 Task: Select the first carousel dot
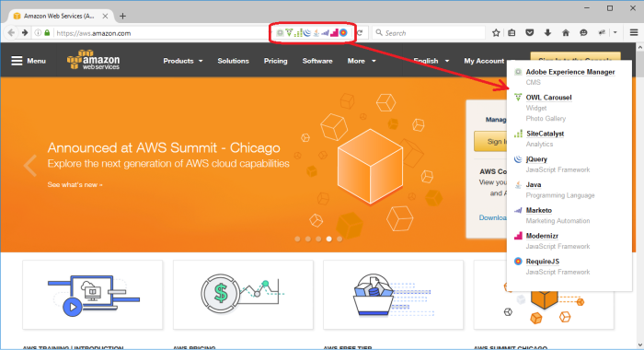(x=297, y=239)
